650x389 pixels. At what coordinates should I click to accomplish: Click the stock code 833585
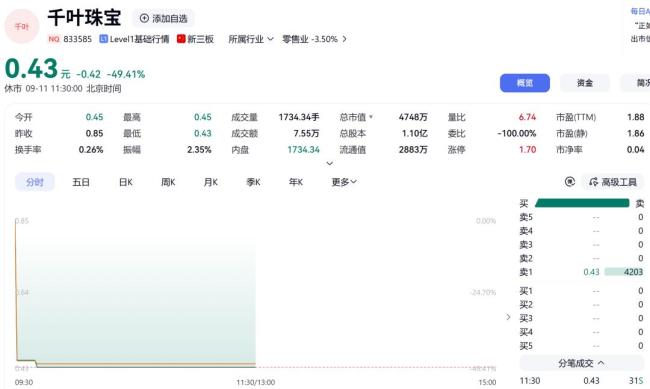tap(78, 39)
